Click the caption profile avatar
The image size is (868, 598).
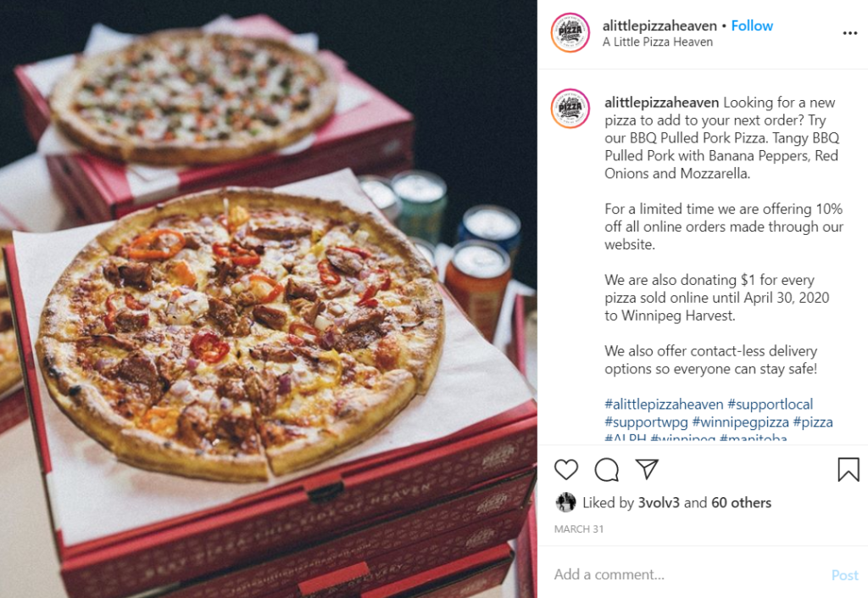click(570, 109)
